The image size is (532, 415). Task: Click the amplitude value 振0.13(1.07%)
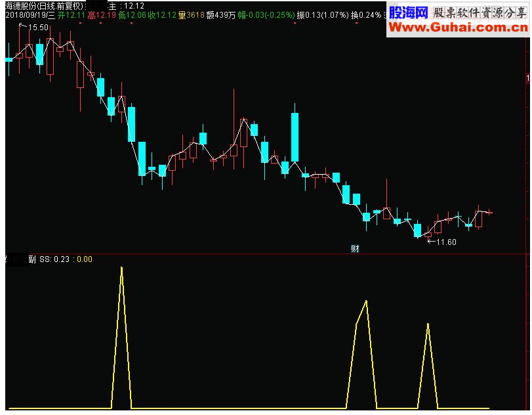pyautogui.click(x=323, y=15)
